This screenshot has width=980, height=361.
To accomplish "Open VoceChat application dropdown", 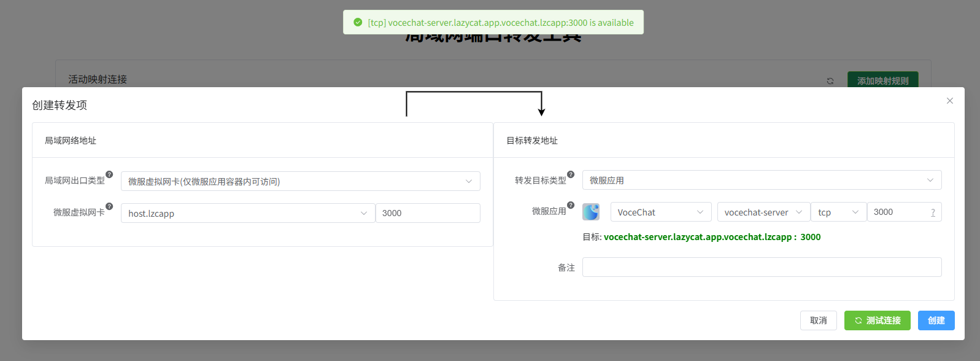I will point(661,212).
